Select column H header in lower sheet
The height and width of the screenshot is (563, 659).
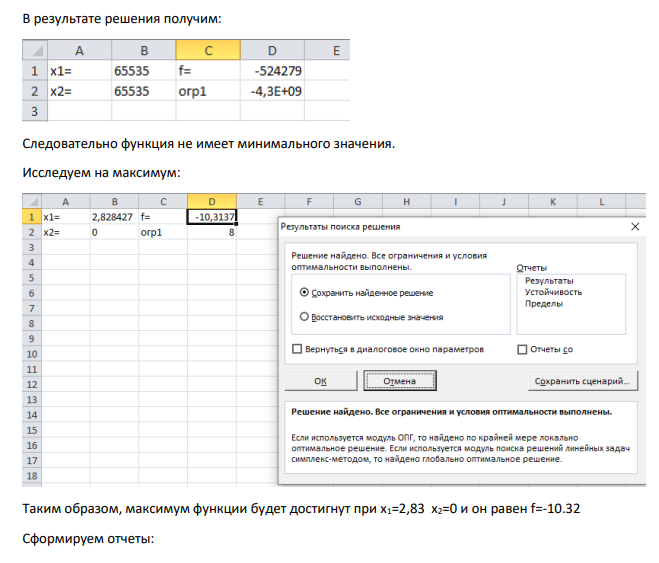pyautogui.click(x=406, y=202)
